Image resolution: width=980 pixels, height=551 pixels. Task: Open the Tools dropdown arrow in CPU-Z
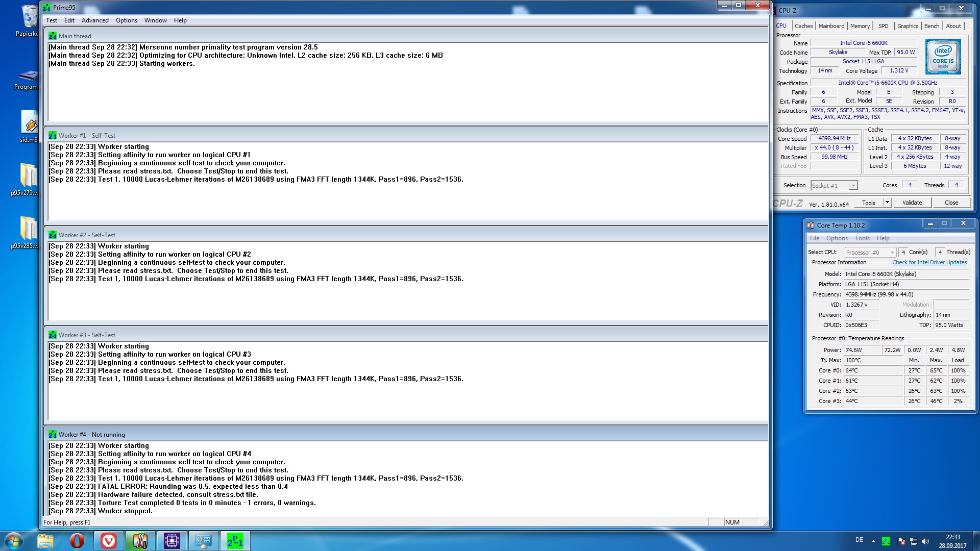[887, 203]
